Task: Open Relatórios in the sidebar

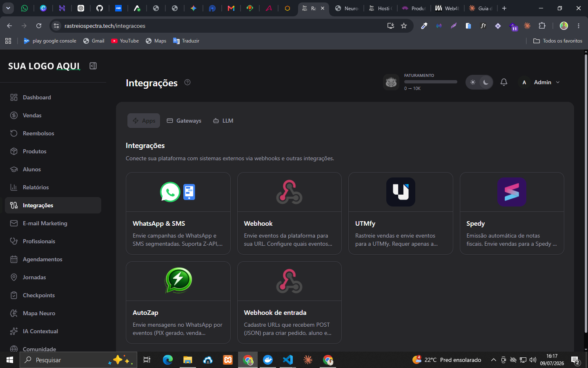Action: click(x=53, y=187)
